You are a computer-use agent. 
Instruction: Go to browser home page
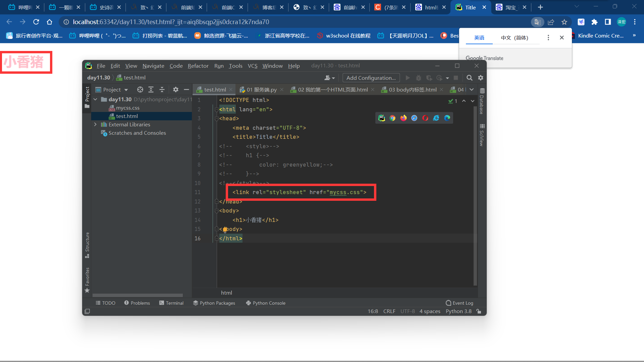(50, 22)
